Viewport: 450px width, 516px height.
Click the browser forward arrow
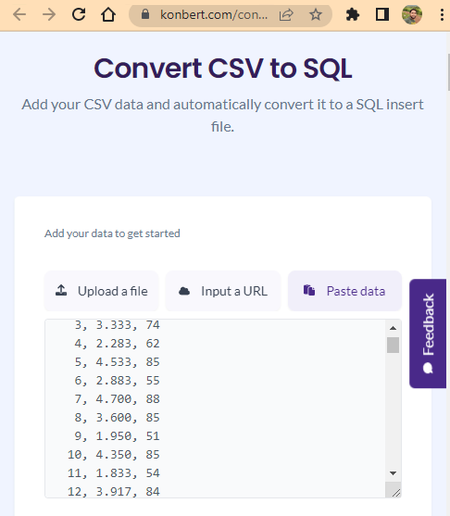(x=49, y=15)
